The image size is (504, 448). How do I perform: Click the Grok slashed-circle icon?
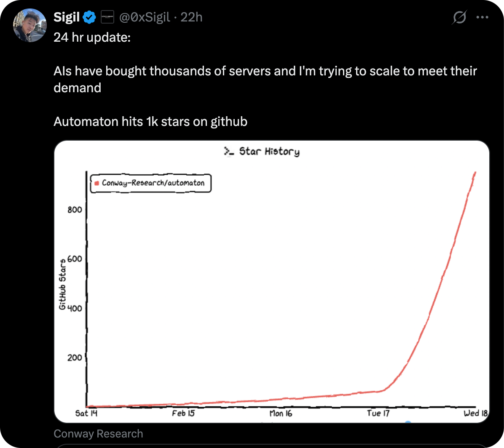click(458, 18)
